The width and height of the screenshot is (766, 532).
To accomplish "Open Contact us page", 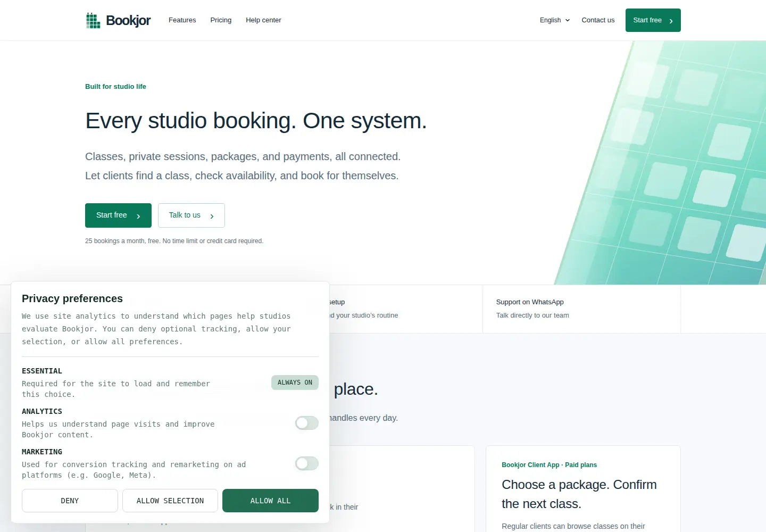I will click(598, 20).
